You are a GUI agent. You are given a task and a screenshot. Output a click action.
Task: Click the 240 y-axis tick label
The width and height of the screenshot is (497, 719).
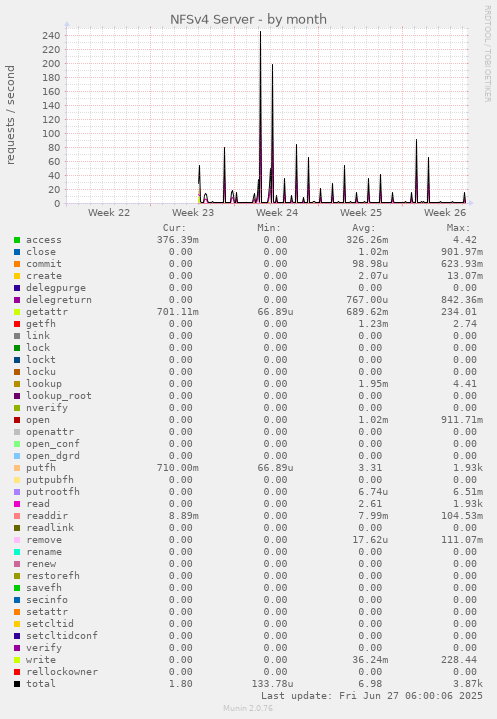[x=51, y=36]
